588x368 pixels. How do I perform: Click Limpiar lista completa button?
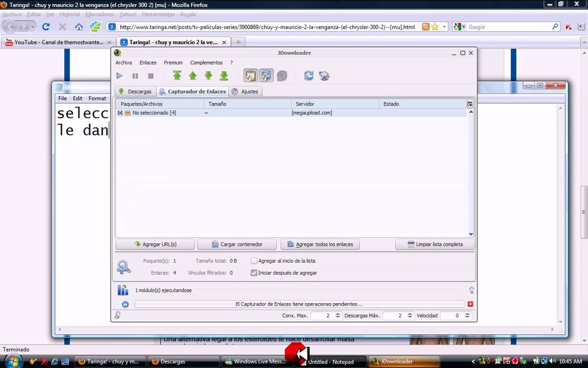click(435, 244)
